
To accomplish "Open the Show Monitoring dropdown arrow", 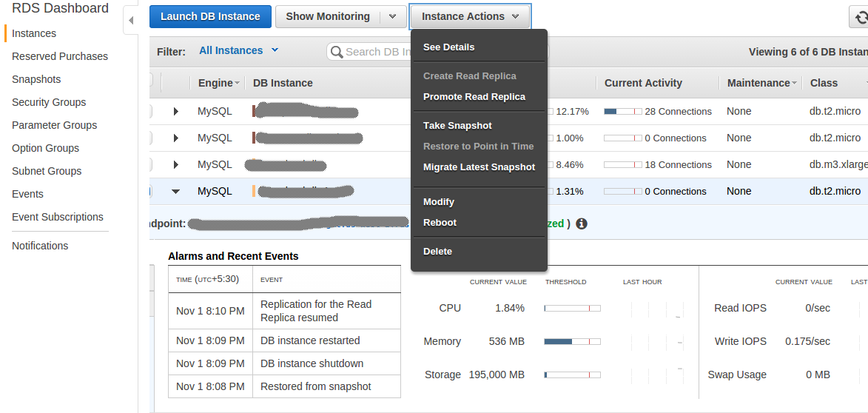I will [x=393, y=16].
